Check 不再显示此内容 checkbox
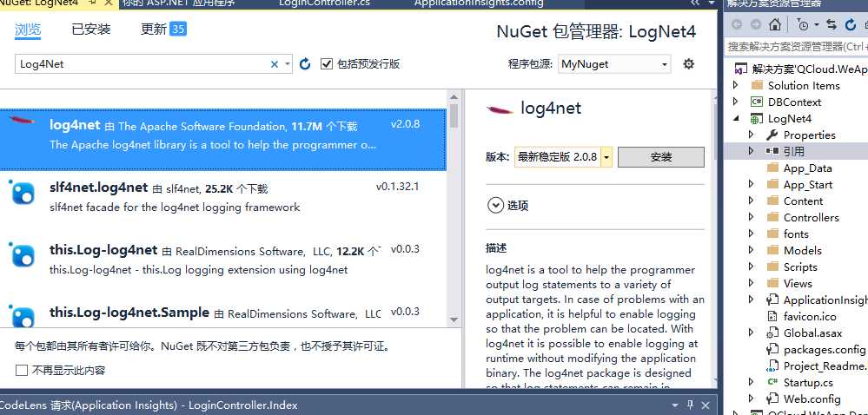Viewport: 868px width, 415px height. [22, 371]
